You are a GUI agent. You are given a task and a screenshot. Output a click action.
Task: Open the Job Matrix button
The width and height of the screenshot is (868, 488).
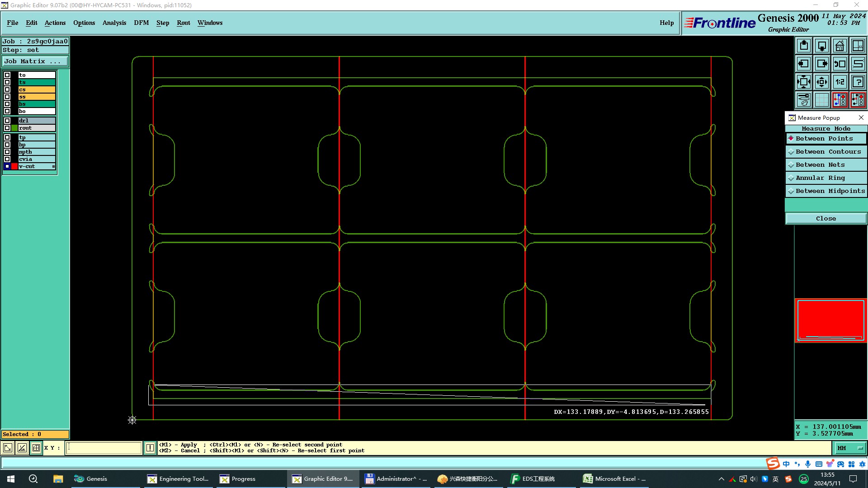tap(35, 61)
